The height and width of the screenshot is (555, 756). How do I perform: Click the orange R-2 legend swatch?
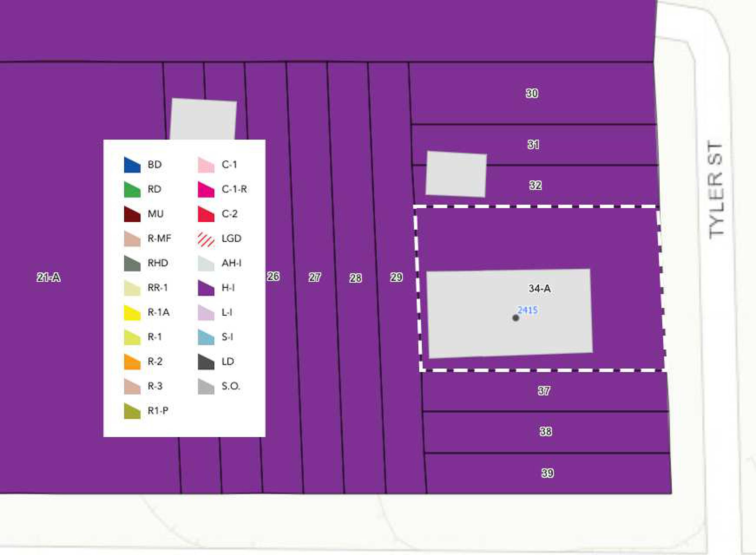click(132, 362)
